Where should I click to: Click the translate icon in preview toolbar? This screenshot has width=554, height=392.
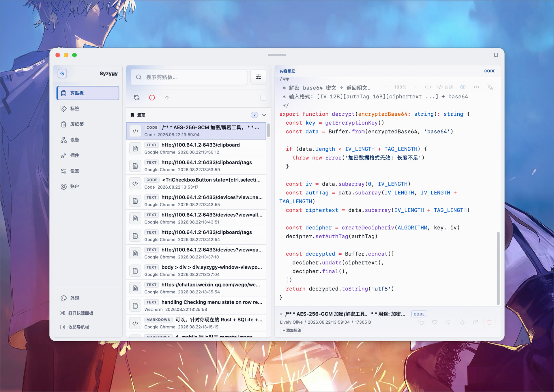coord(490,87)
